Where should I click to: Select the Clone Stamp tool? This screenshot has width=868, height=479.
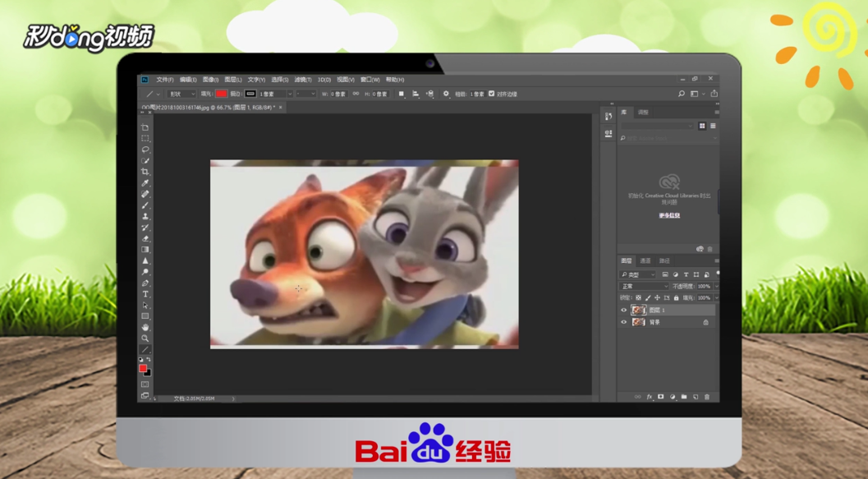(x=145, y=217)
